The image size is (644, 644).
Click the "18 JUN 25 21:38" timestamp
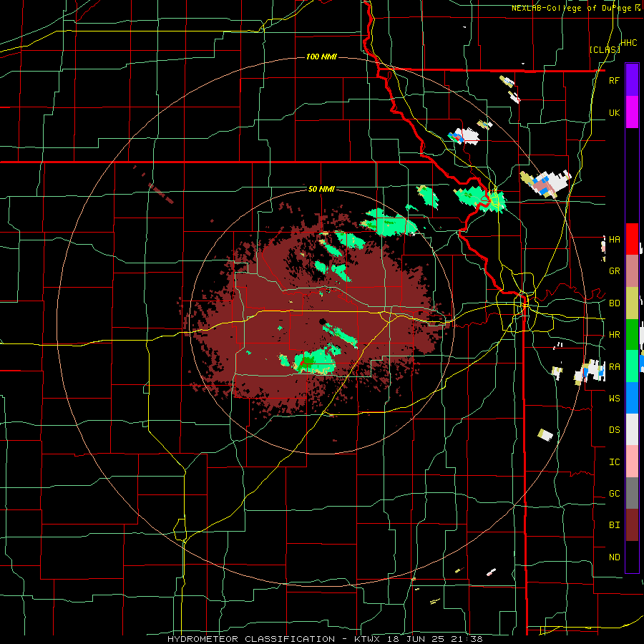click(x=435, y=639)
